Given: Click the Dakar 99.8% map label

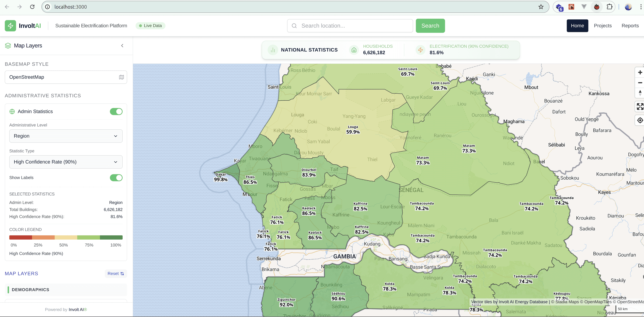Looking at the screenshot, I should coord(221,177).
